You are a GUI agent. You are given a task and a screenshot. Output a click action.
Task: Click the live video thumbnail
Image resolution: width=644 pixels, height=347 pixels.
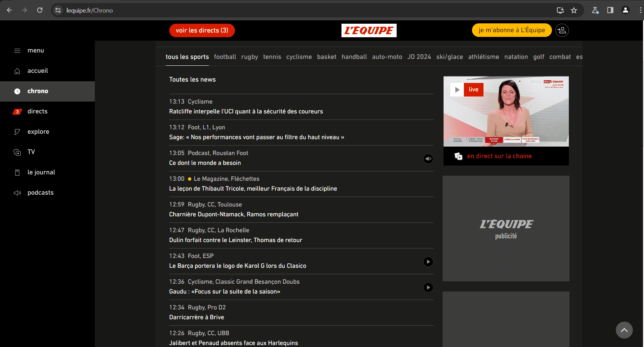506,111
